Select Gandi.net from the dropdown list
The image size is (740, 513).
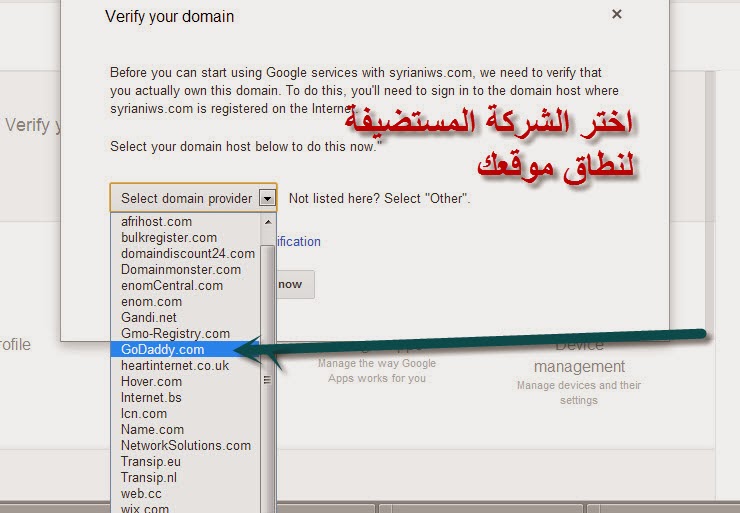pos(185,318)
